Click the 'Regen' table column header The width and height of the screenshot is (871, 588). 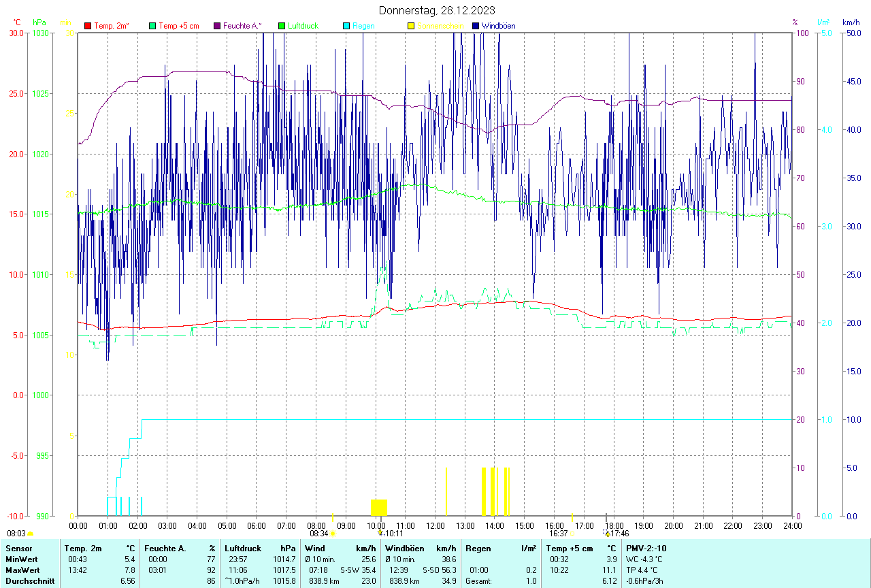pos(478,548)
